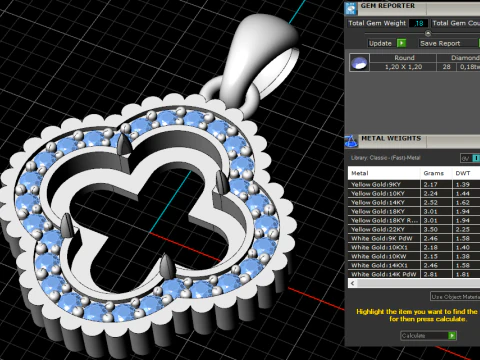480x360 pixels.
Task: Select the White Gold:14K PdW row
Action: (414, 274)
